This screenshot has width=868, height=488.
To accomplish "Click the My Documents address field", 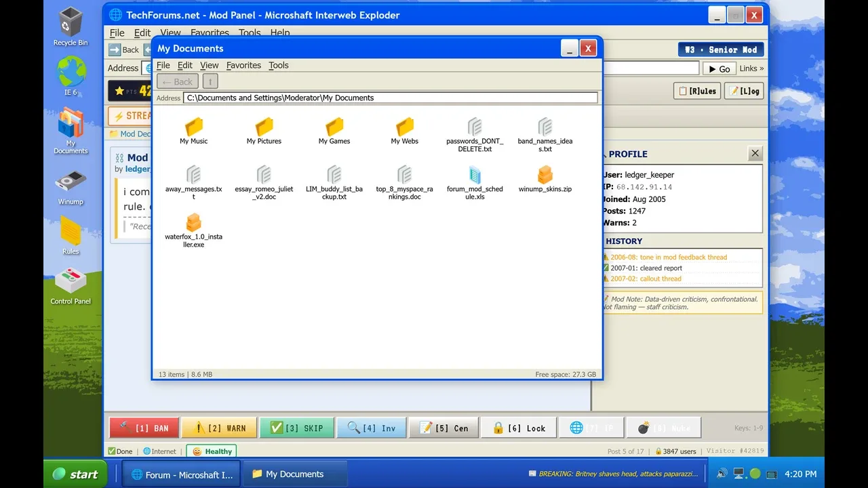I will point(390,98).
